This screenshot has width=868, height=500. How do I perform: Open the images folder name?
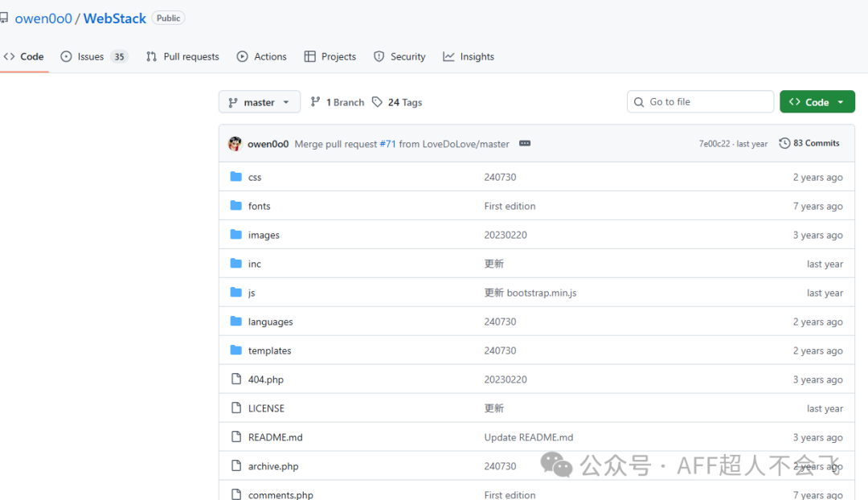264,235
